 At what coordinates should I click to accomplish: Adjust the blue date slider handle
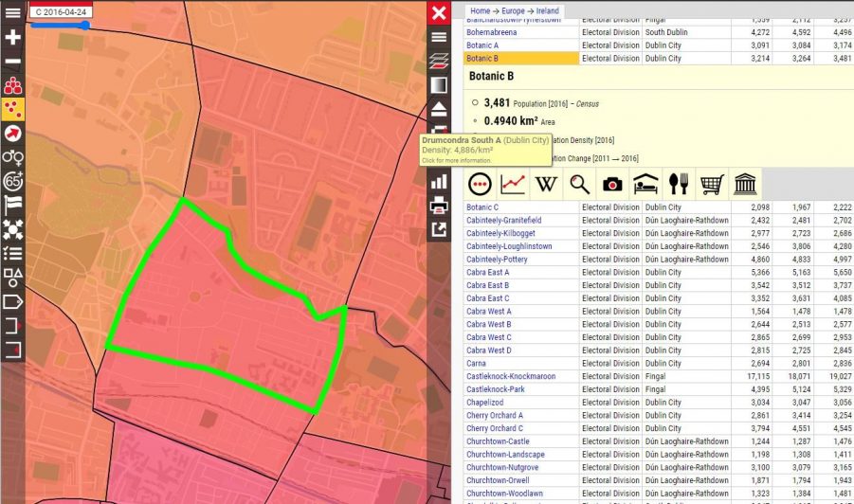85,25
